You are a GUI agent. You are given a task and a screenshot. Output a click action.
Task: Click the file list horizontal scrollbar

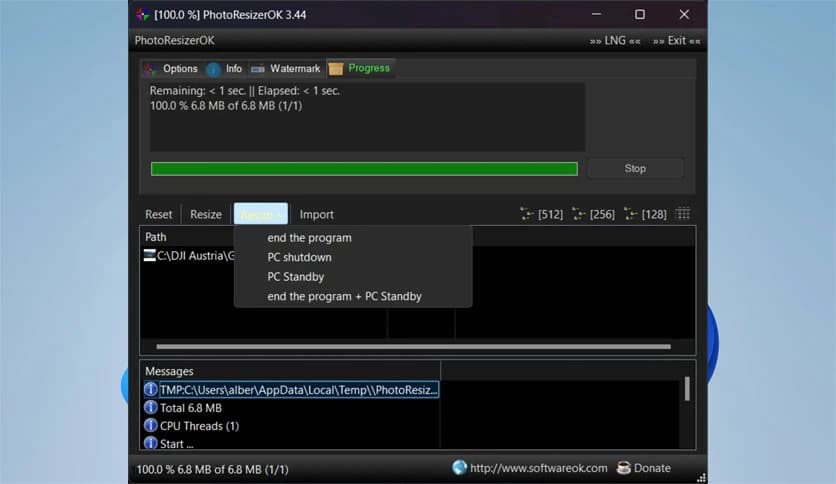coord(413,346)
